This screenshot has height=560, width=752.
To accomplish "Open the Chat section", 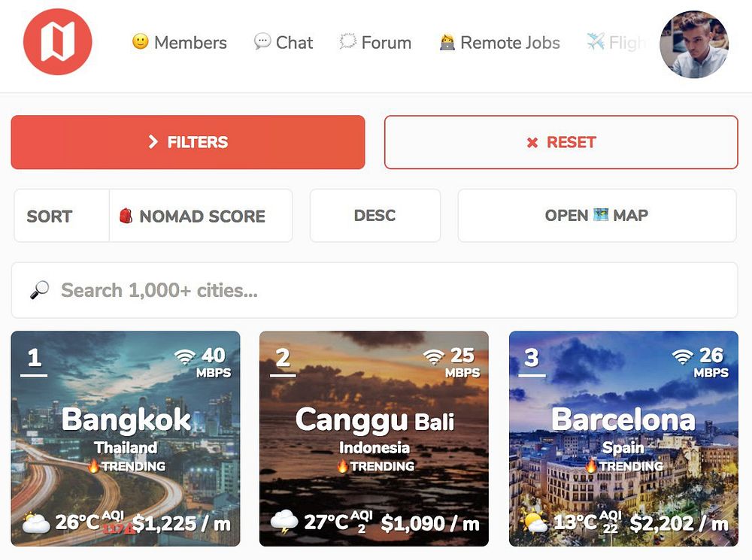I will [x=284, y=42].
